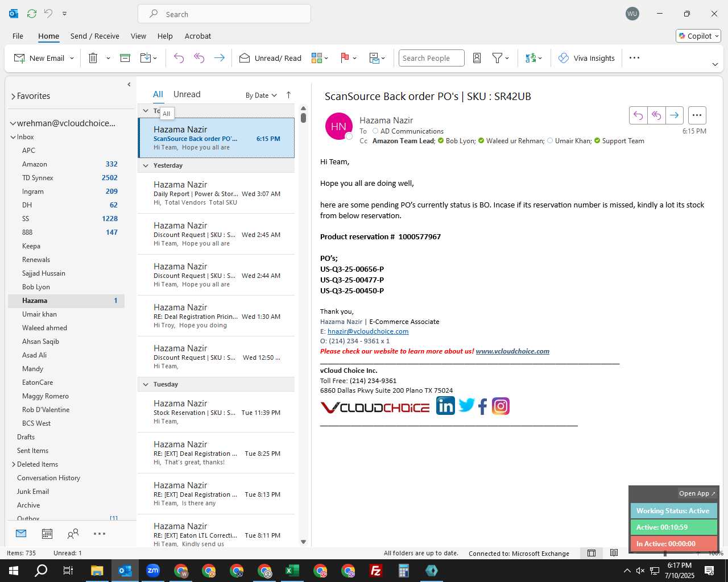Image resolution: width=728 pixels, height=582 pixels.
Task: Open the Daily Report Power & Stor email
Action: (217, 193)
